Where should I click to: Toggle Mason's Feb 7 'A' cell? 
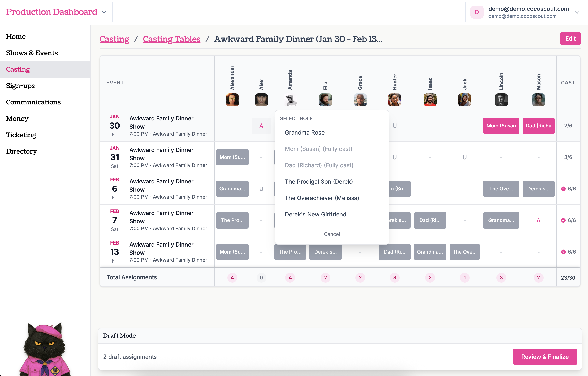[538, 220]
